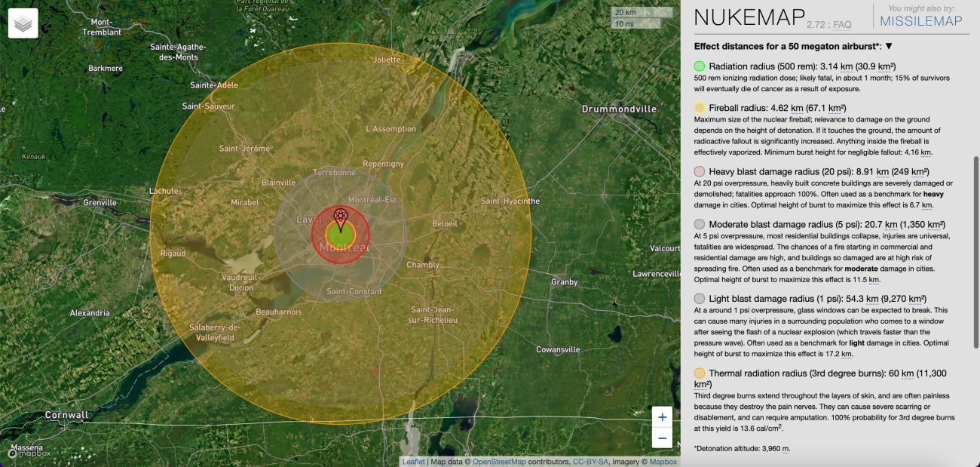
Task: Open the map layers switcher icon
Action: point(23,23)
